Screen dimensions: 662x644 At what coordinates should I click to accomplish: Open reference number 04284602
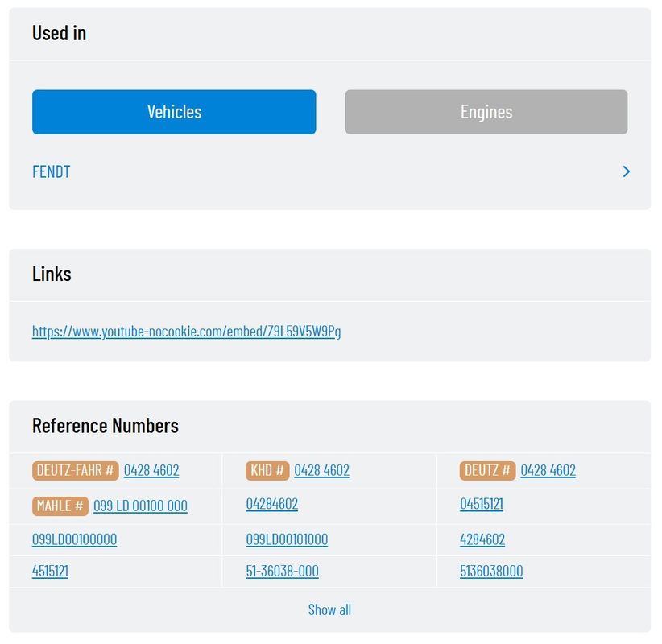[271, 504]
